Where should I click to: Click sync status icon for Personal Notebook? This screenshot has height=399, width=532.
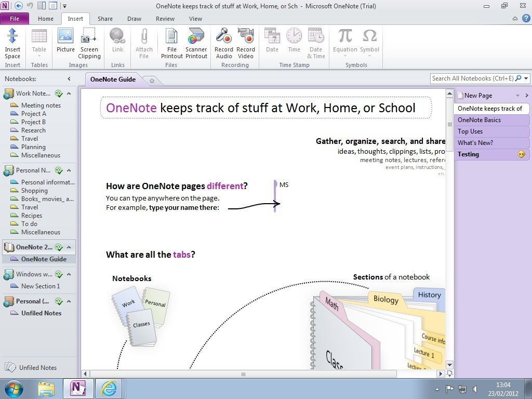(59, 170)
